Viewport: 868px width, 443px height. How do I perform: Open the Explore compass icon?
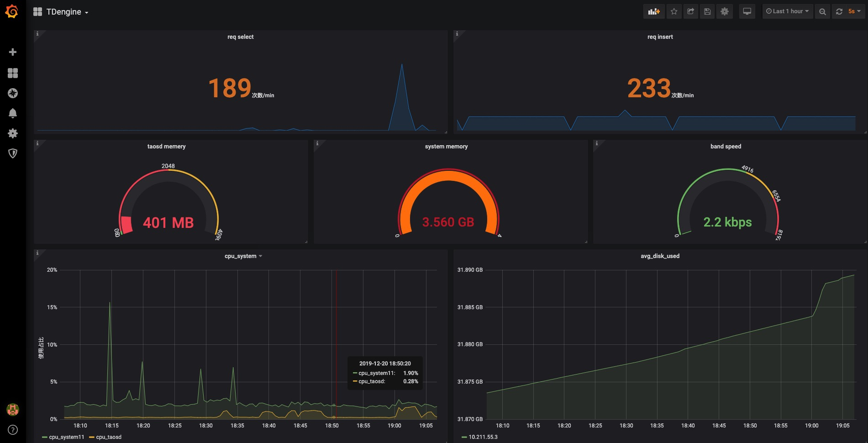13,93
